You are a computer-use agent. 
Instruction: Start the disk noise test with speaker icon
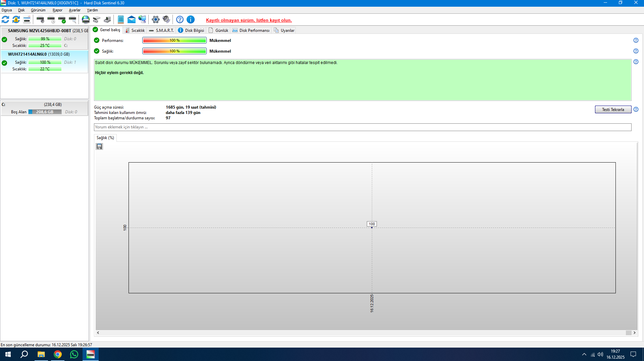coord(40,19)
